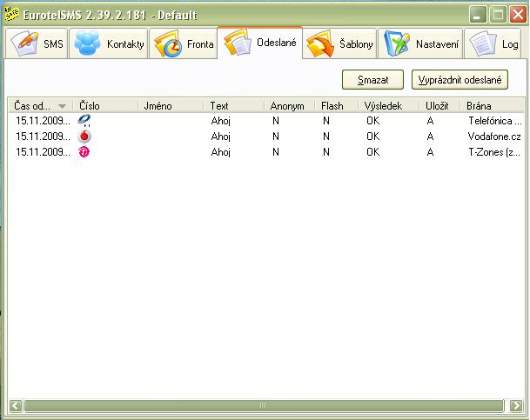
Task: Sort by the Text column header
Action: (234, 106)
